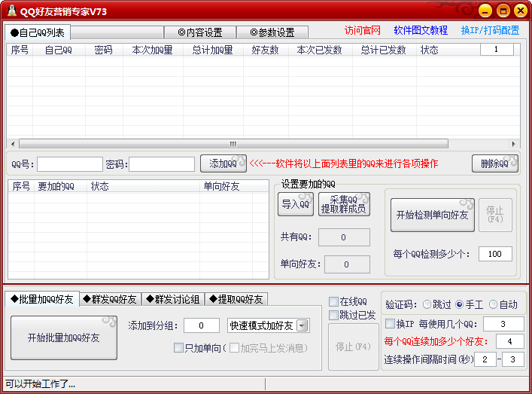Toggle the 跳过已发 checkbox
532x394 pixels.
pos(334,315)
